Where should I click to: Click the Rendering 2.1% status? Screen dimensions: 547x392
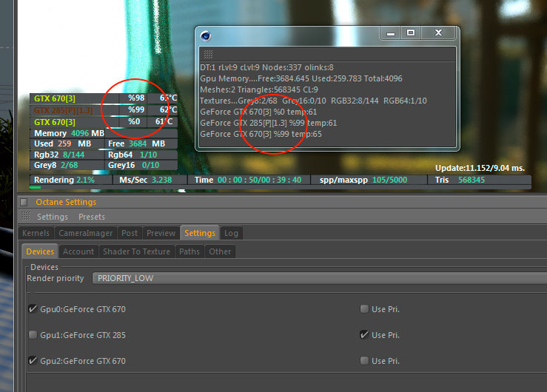(64, 180)
